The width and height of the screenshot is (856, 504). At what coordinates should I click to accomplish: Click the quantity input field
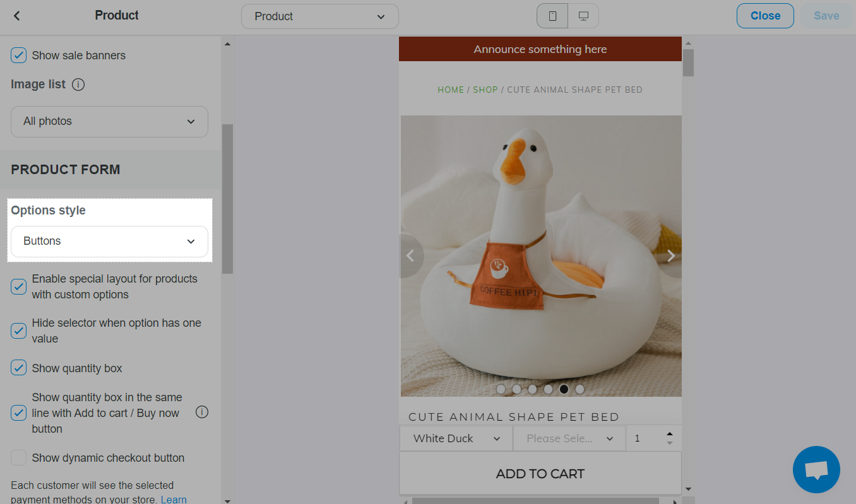(x=645, y=438)
